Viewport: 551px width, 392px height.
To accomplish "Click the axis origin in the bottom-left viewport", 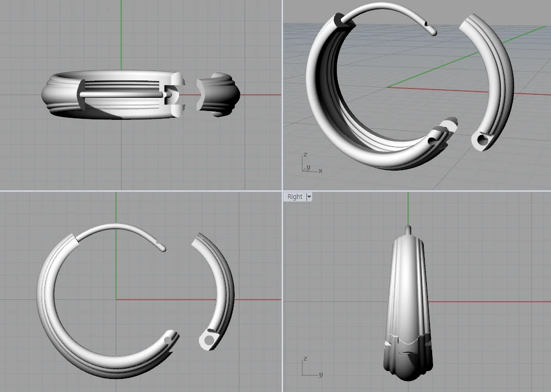I will [x=116, y=299].
